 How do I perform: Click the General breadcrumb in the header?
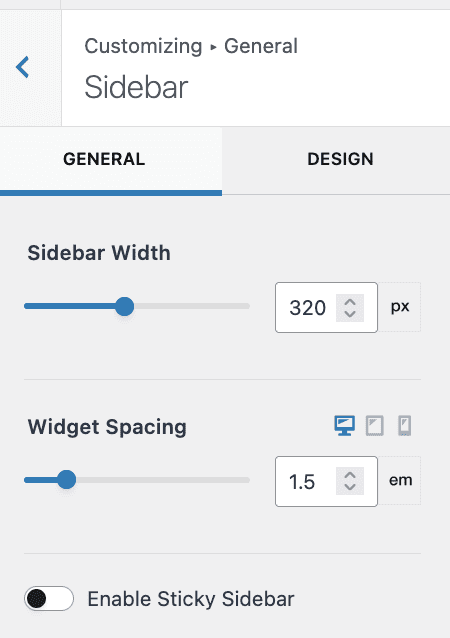[x=261, y=46]
